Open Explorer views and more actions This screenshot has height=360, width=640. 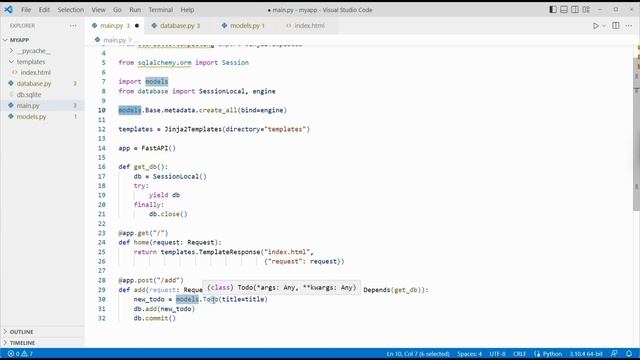click(x=73, y=26)
